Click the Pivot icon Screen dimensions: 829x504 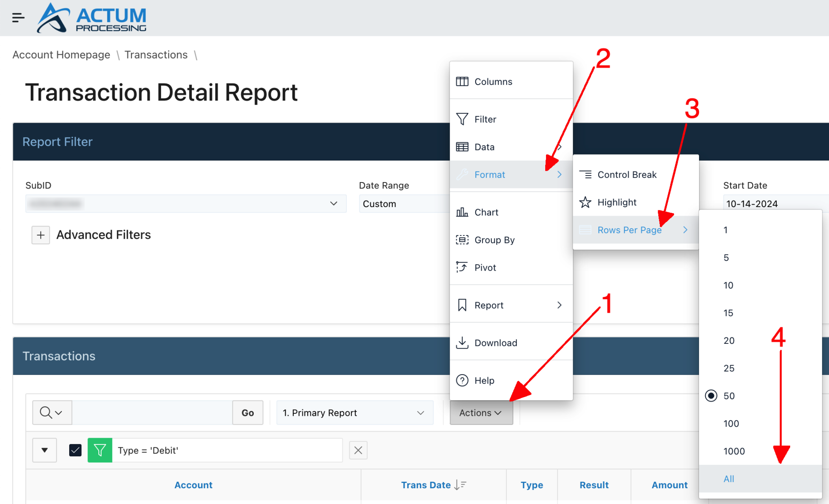click(462, 267)
